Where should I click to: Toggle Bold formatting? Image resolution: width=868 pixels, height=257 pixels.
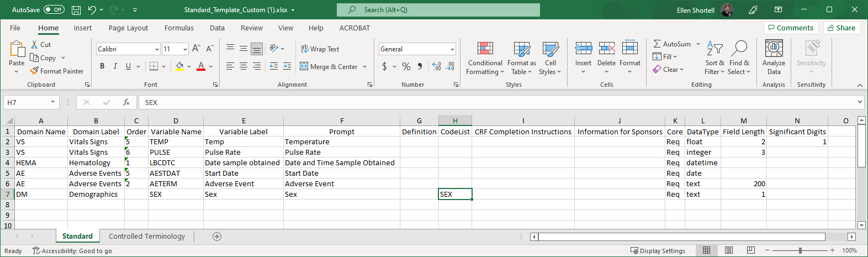pos(102,66)
